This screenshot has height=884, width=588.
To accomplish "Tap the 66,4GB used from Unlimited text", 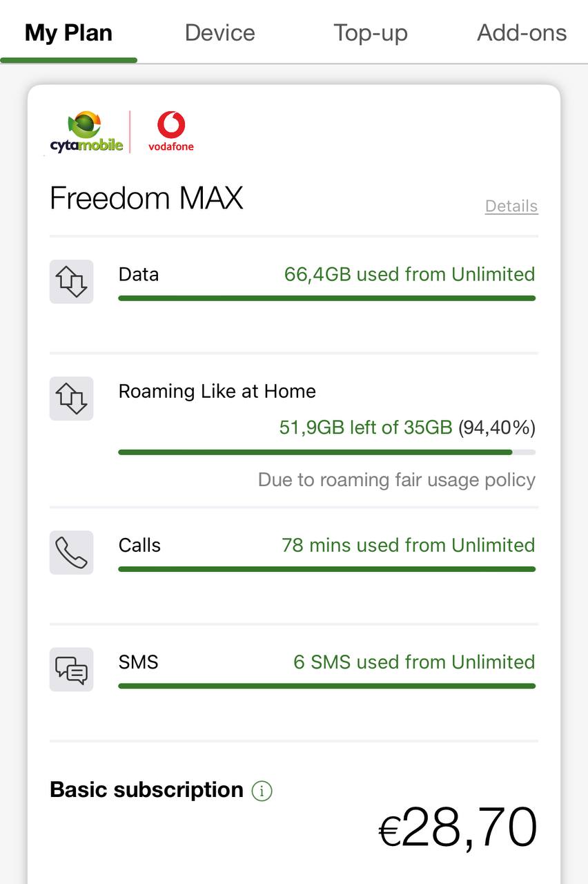I will point(410,274).
